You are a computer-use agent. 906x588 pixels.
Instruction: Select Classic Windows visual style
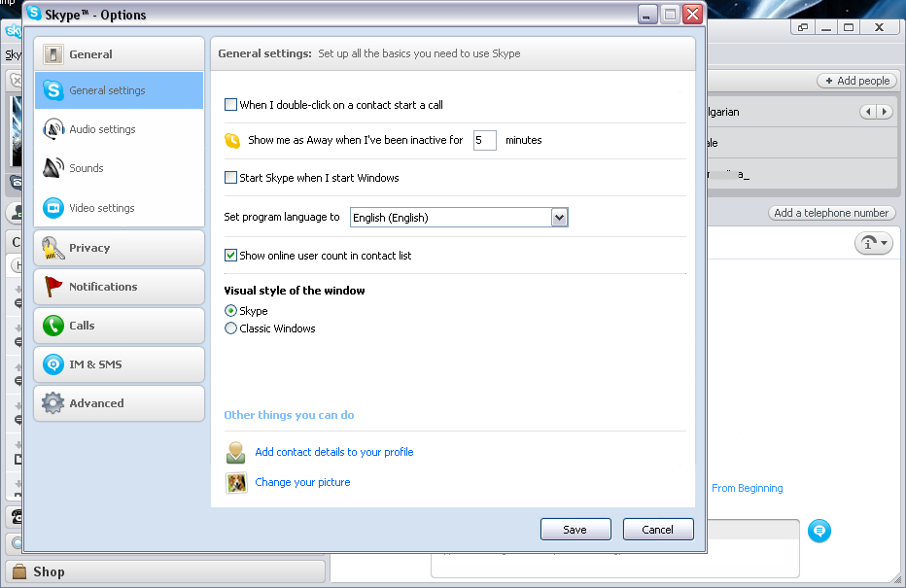point(231,329)
